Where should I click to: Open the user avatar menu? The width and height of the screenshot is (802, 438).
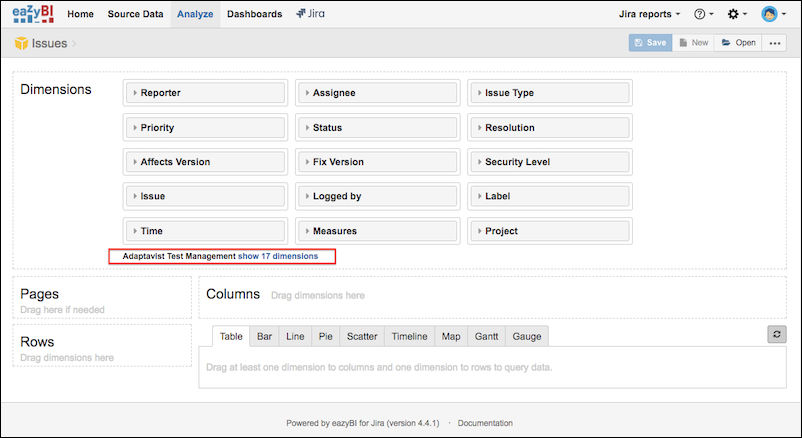tap(773, 15)
